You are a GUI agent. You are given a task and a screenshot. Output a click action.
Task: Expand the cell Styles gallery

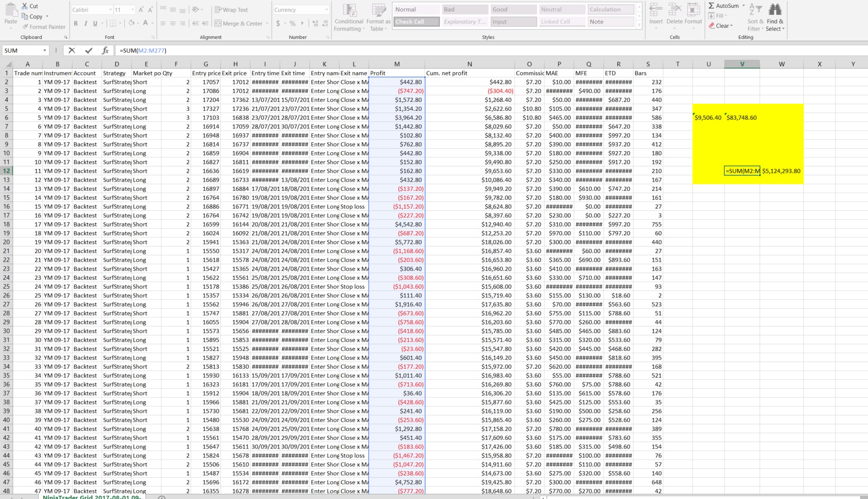coord(639,25)
